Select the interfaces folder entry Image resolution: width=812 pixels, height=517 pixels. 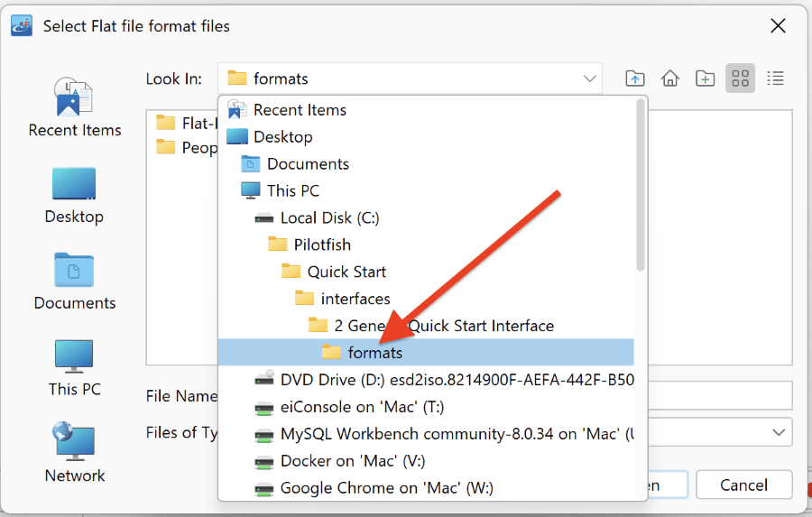pyautogui.click(x=426, y=299)
